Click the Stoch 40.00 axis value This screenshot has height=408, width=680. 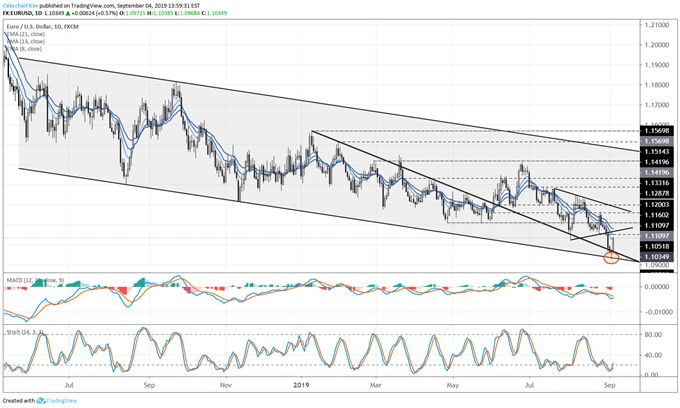pyautogui.click(x=653, y=355)
